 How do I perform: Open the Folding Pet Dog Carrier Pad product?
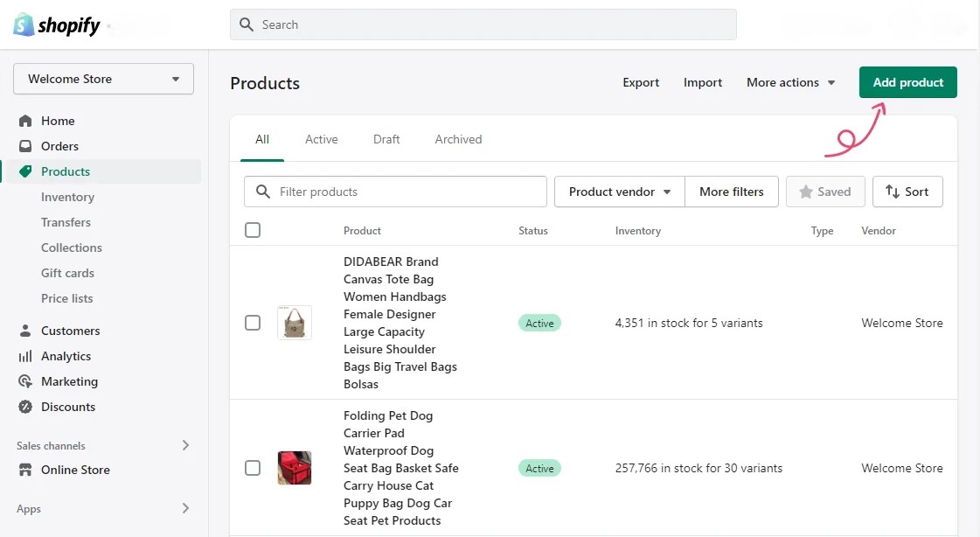(x=400, y=468)
